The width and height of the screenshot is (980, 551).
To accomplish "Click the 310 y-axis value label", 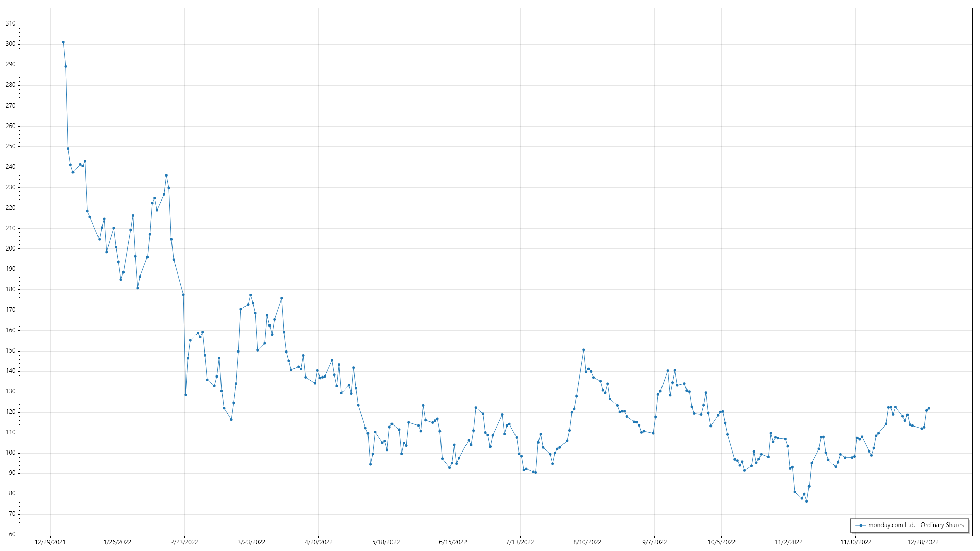I will coord(10,23).
